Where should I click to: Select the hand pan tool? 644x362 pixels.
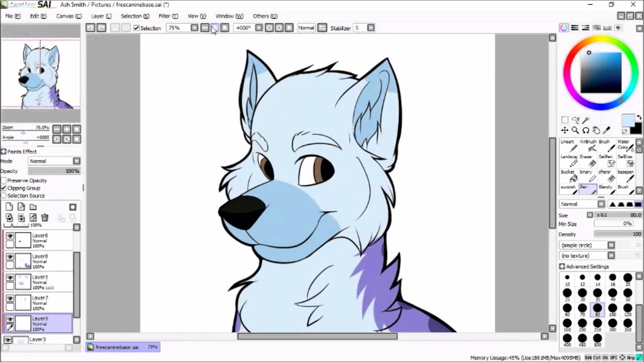click(596, 130)
